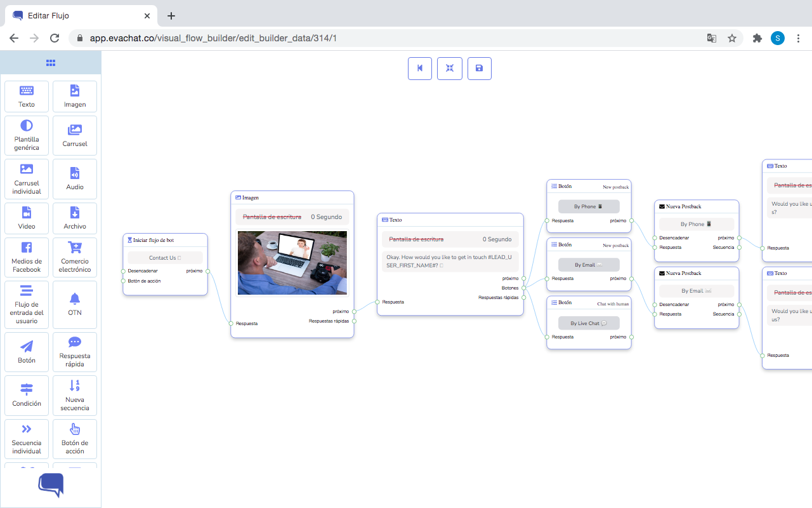The width and height of the screenshot is (812, 508).
Task: Toggle the sidebar grid menu icon
Action: pyautogui.click(x=51, y=63)
